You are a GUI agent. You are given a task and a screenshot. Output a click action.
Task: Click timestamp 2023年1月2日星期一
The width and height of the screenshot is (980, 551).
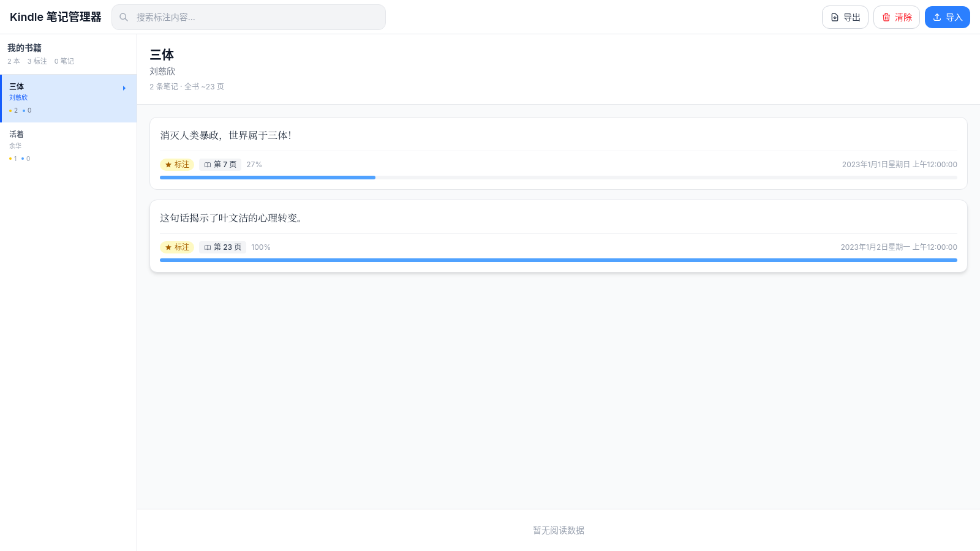(899, 247)
